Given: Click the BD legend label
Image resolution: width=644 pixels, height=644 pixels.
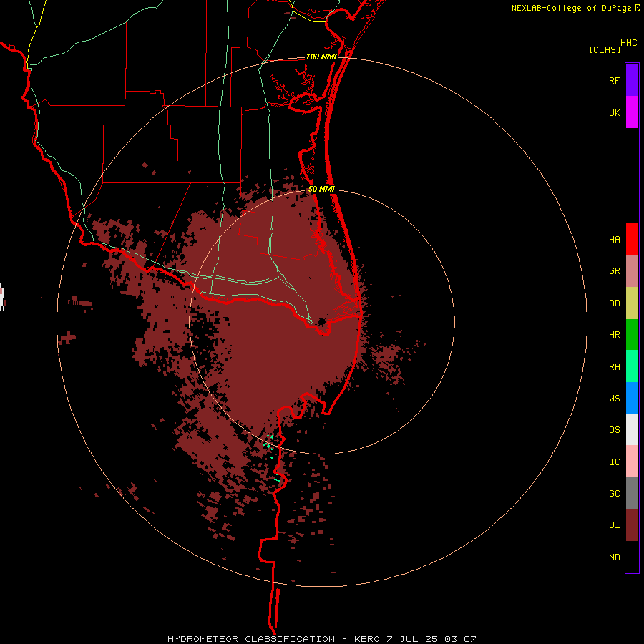Looking at the screenshot, I should 614,303.
